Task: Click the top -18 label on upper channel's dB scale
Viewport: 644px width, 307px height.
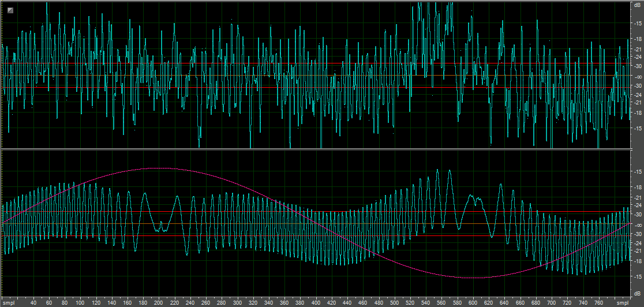Action: click(637, 39)
